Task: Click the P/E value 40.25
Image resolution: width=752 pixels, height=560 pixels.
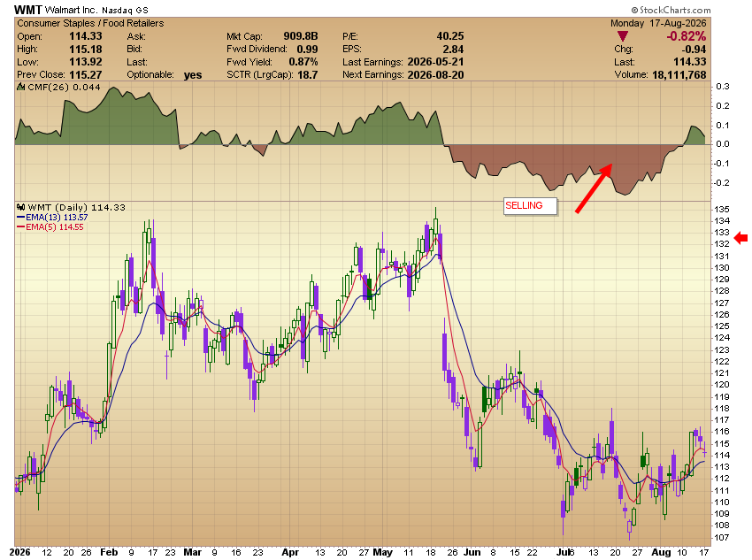Action: [x=449, y=36]
